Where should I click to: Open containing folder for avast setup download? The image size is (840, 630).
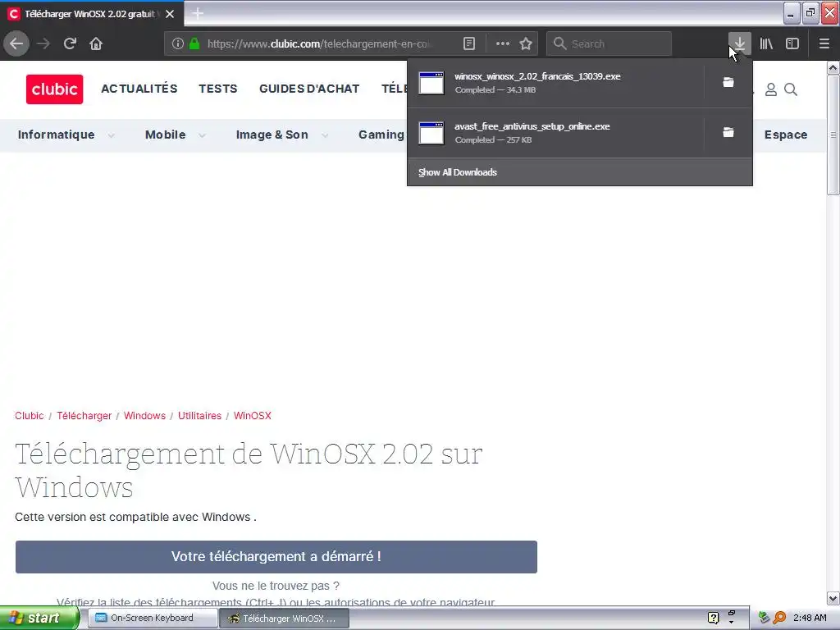[x=728, y=132]
